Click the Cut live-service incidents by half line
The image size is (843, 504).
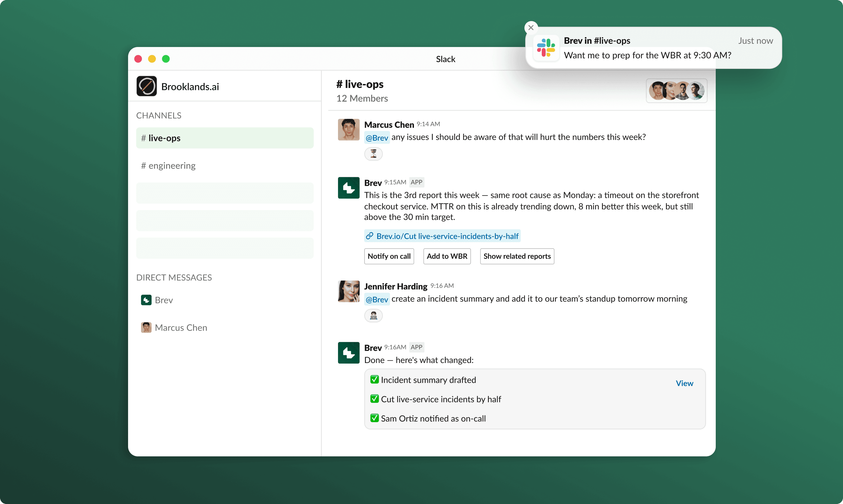(441, 399)
